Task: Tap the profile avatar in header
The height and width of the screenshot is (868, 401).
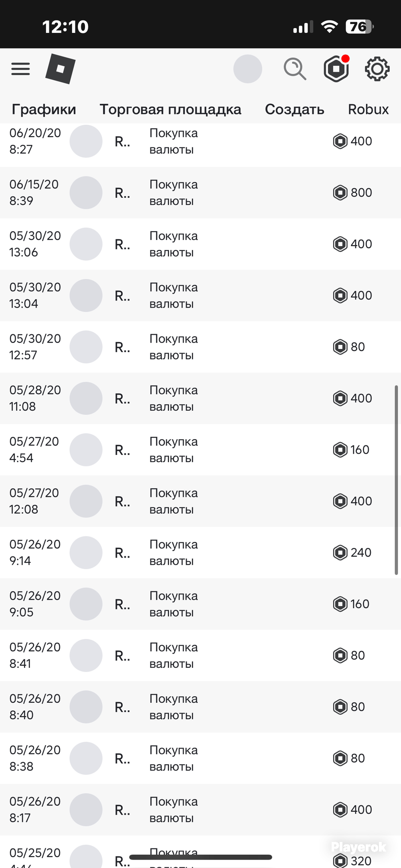Action: pos(248,69)
